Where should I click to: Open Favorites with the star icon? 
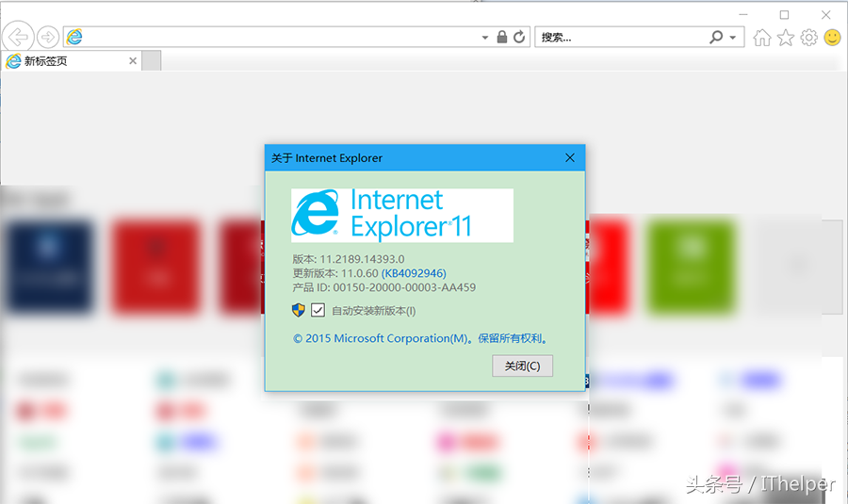pos(786,37)
